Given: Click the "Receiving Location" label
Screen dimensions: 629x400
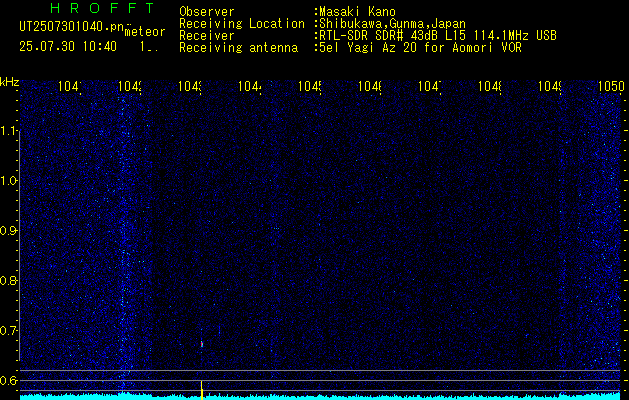Looking at the screenshot, I should (x=242, y=24).
